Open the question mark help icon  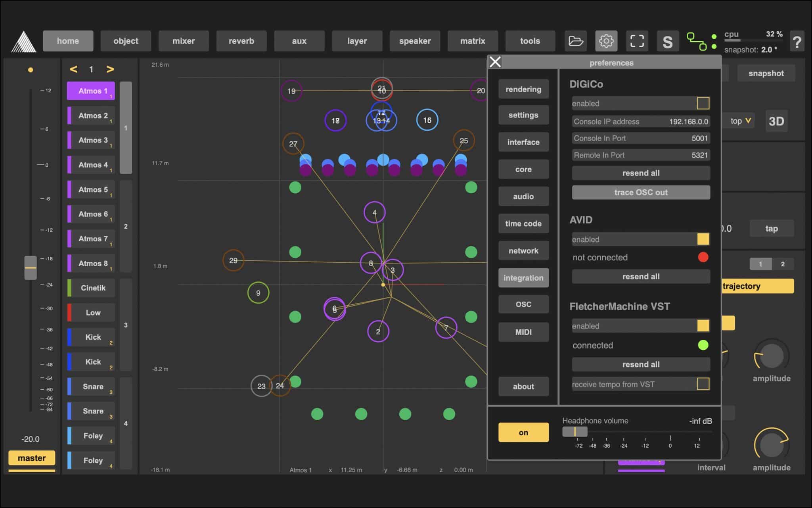click(x=797, y=41)
